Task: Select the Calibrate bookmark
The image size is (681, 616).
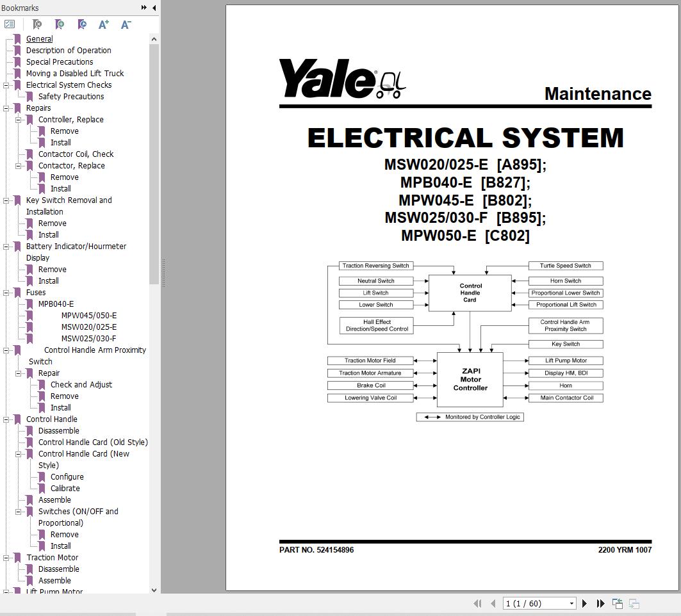Action: [65, 489]
